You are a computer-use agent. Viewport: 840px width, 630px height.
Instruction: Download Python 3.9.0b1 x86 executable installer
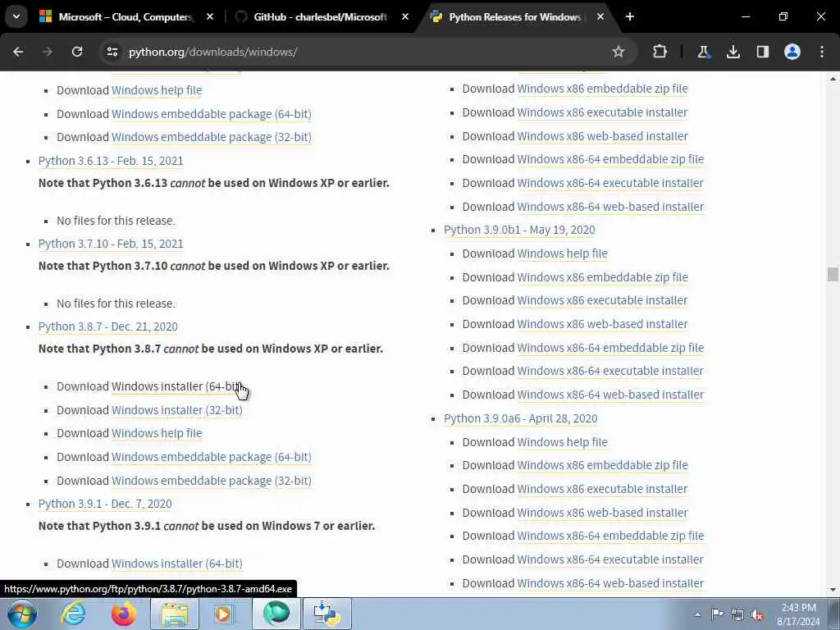[x=602, y=300]
